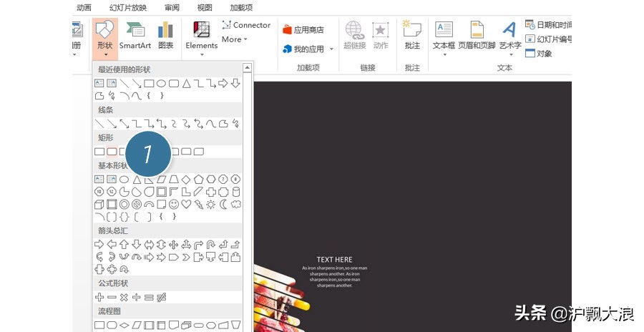Select the plus sign equation shape
644x332 pixels.
click(99, 297)
